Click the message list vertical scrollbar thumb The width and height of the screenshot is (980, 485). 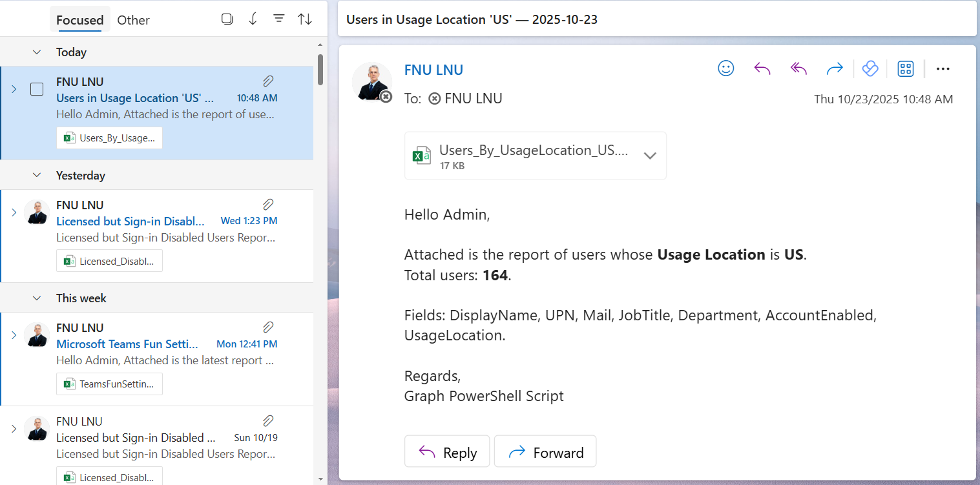tap(320, 69)
